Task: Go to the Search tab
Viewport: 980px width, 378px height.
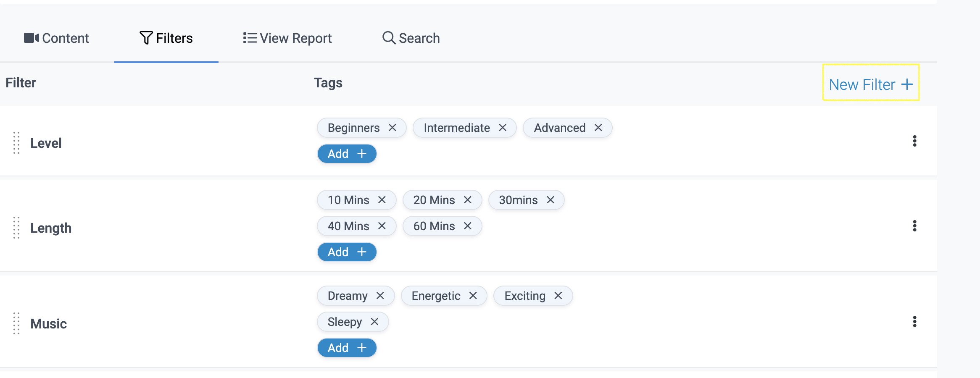Action: coord(411,38)
